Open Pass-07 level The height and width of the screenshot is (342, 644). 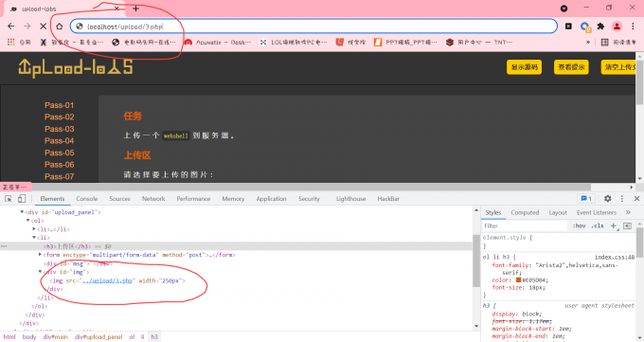point(59,177)
